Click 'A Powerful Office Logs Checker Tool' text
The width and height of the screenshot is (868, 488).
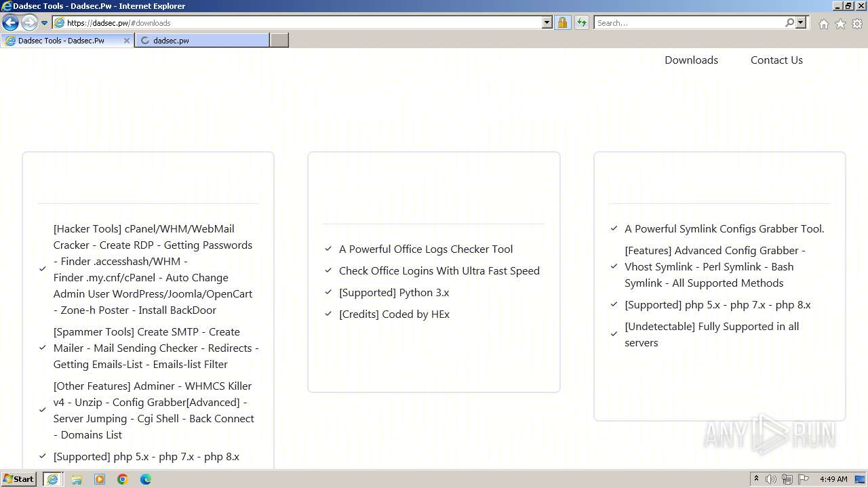click(426, 249)
